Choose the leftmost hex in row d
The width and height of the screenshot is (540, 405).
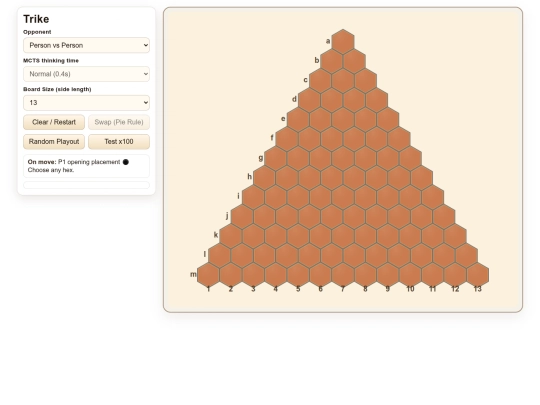click(309, 100)
